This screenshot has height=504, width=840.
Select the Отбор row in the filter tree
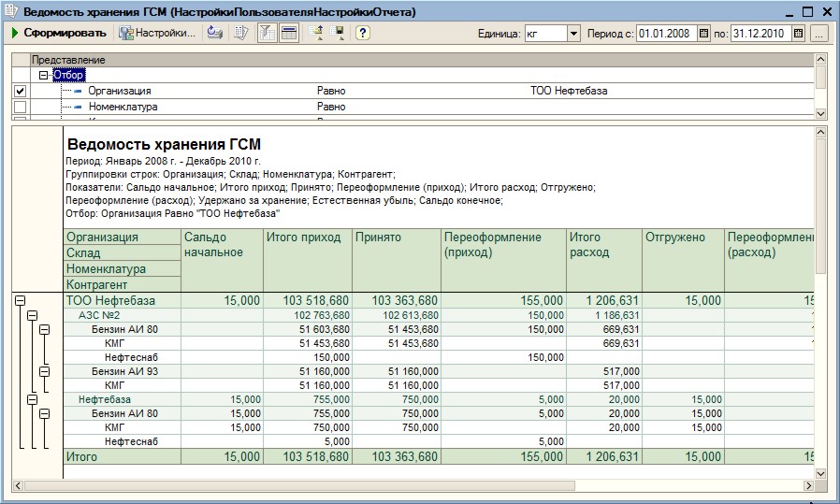68,75
